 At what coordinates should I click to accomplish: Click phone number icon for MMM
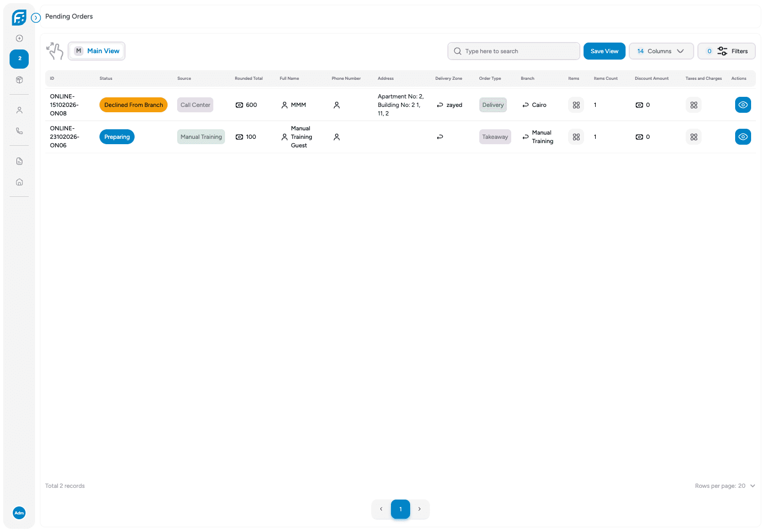tap(337, 105)
